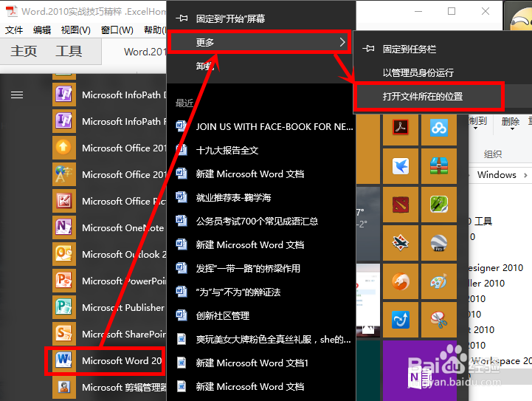This screenshot has height=401, width=532.
Task: Open recent document 十九大报告全文
Action: click(x=261, y=150)
